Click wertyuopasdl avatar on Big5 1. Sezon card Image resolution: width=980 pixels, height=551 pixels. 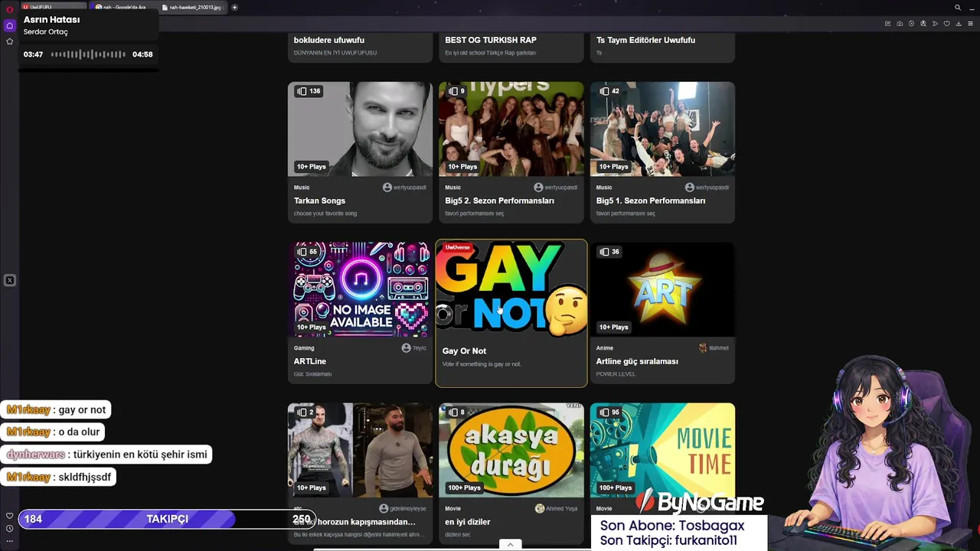[689, 187]
